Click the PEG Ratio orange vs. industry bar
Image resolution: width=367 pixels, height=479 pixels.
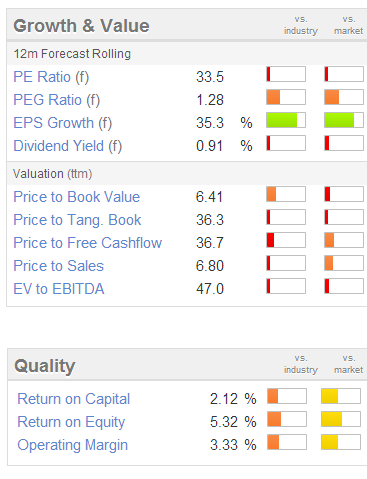click(286, 97)
